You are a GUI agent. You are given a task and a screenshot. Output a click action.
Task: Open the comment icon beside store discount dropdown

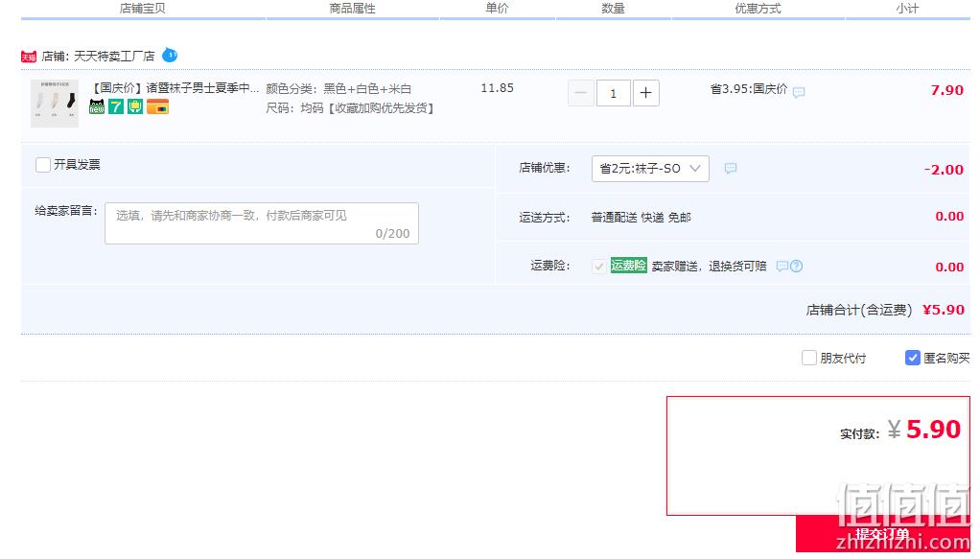point(731,168)
